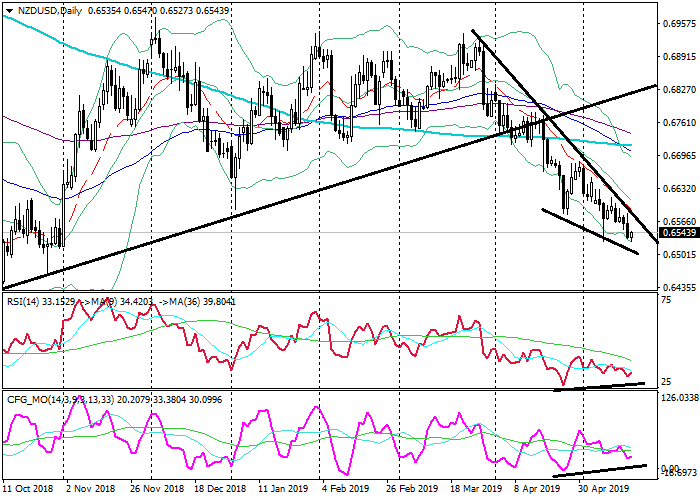
Task: Select the 2 Nov 2018 date marker
Action: [x=91, y=492]
